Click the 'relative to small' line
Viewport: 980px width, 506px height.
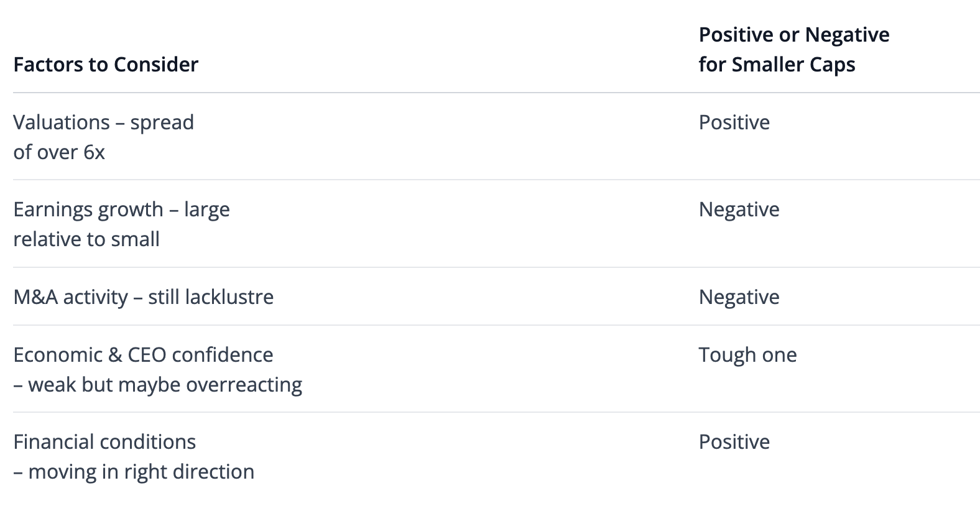(x=86, y=239)
